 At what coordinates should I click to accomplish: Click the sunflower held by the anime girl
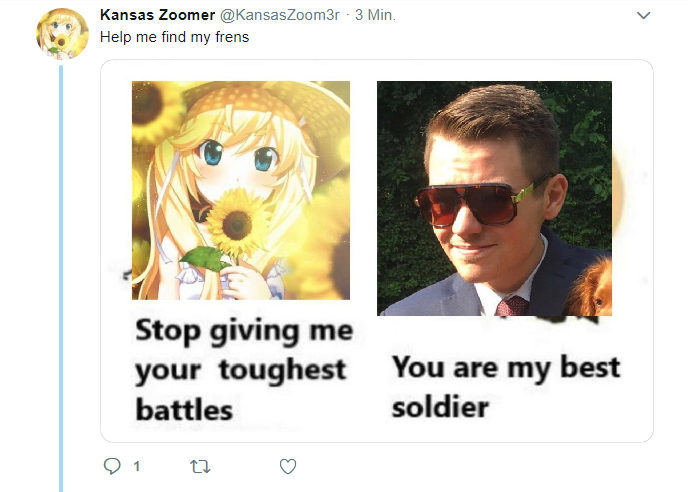coord(237,223)
